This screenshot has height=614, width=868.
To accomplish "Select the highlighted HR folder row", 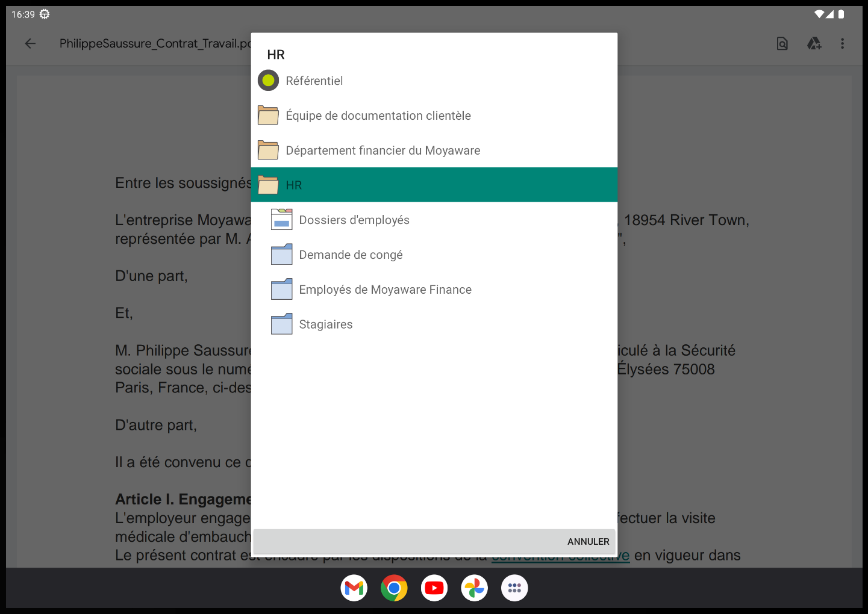I will (x=434, y=185).
